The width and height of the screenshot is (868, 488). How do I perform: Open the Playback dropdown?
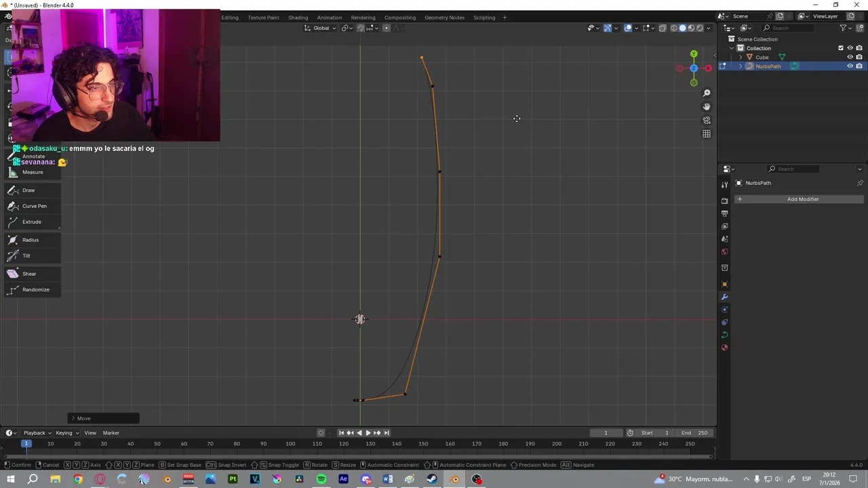[x=37, y=433]
